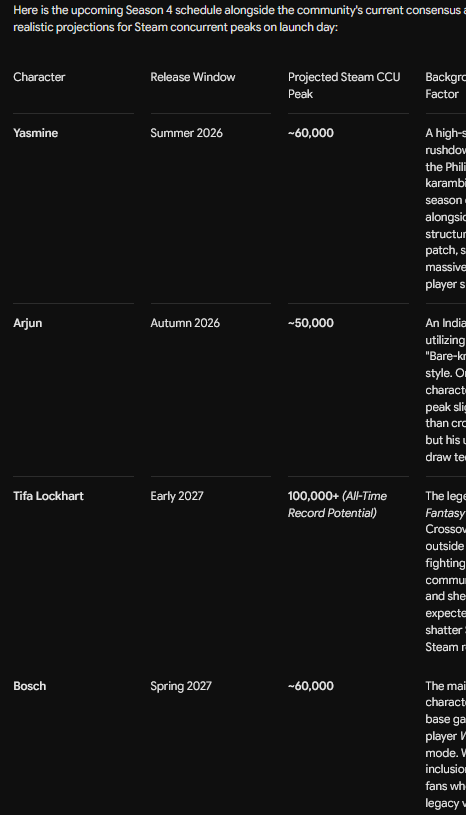Click the Spring 2027 release cell
The image size is (466, 815).
181,686
